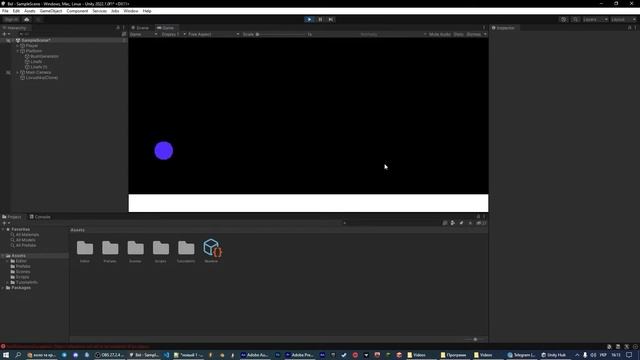Viewport: 640px width, 360px height.
Task: Advance one frame with the Step button
Action: (x=331, y=19)
